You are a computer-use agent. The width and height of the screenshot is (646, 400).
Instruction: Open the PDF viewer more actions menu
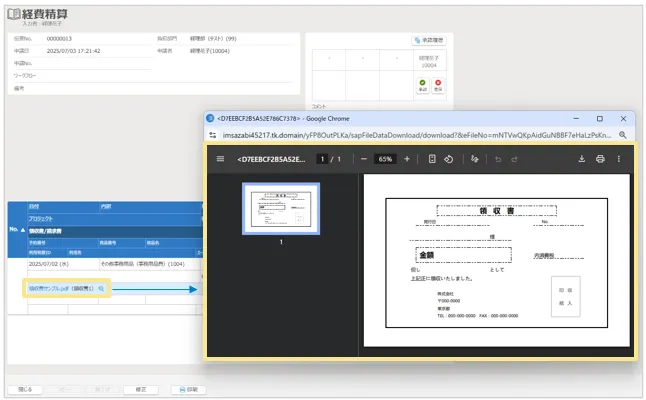619,159
